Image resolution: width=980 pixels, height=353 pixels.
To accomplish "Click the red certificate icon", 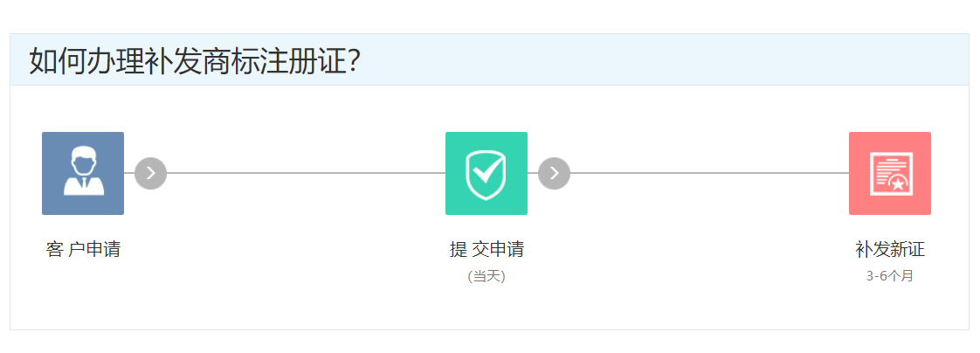I will point(889,173).
